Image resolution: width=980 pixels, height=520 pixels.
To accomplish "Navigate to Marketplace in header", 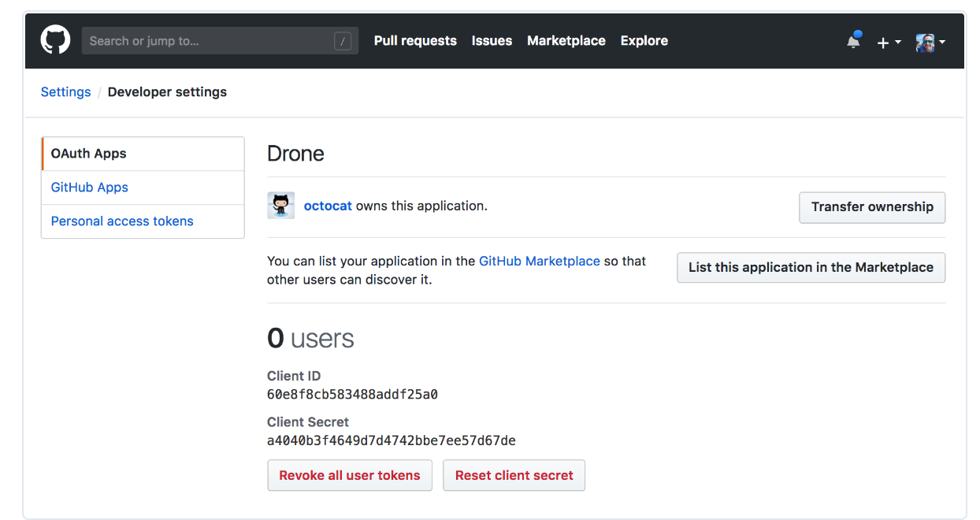I will click(566, 41).
